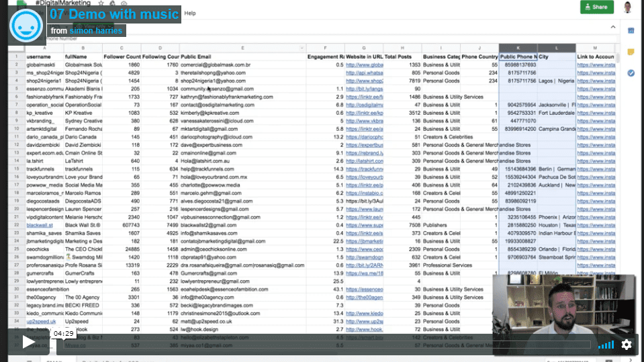
Task: Open the Calendar side panel icon
Action: 631,30
